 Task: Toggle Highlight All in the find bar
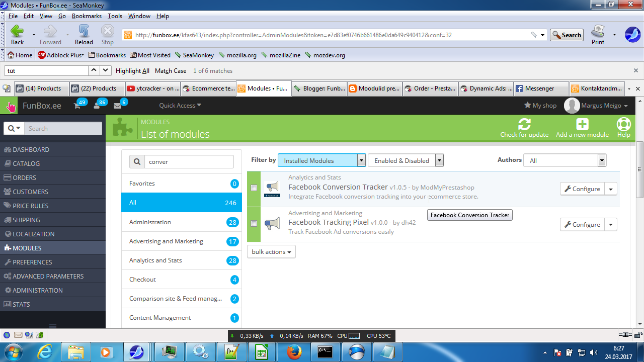(132, 71)
